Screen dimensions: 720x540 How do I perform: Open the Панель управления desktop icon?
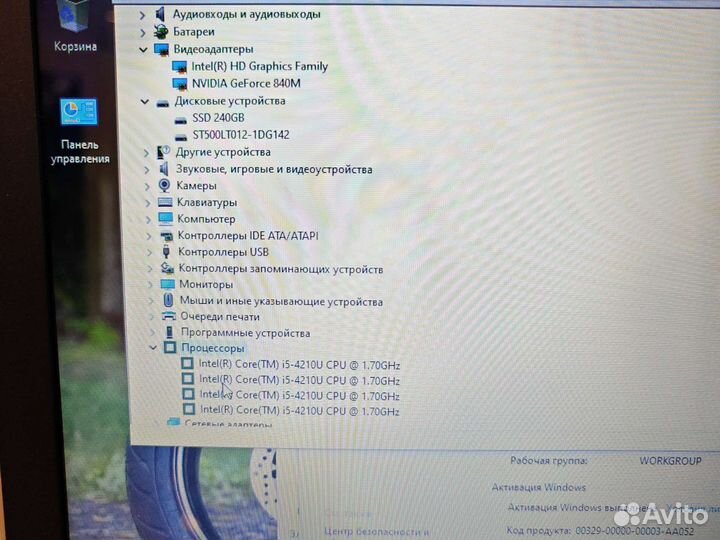pyautogui.click(x=79, y=132)
